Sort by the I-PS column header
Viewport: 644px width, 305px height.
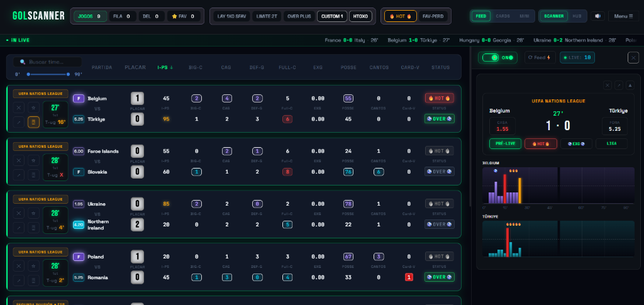click(165, 67)
